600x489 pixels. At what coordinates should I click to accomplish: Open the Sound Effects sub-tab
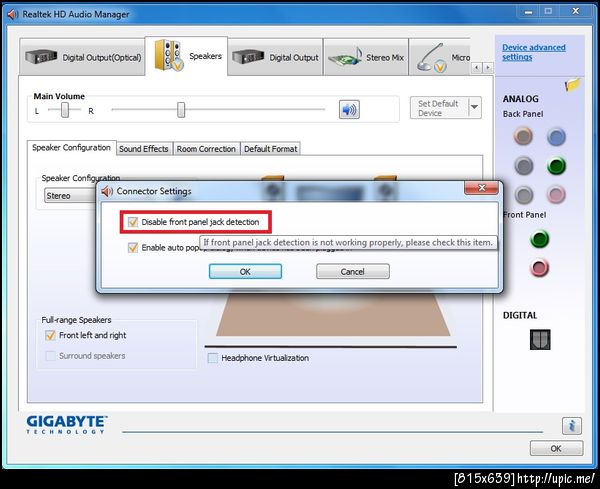point(144,149)
